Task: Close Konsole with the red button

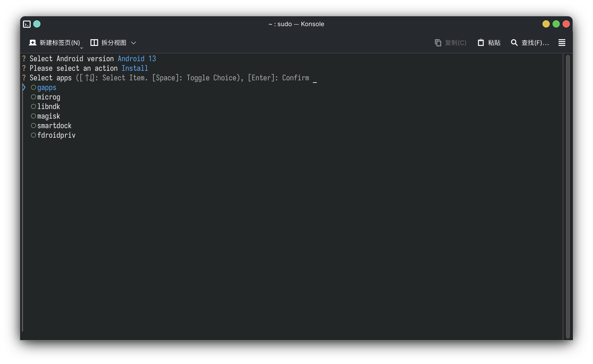Action: pyautogui.click(x=566, y=24)
